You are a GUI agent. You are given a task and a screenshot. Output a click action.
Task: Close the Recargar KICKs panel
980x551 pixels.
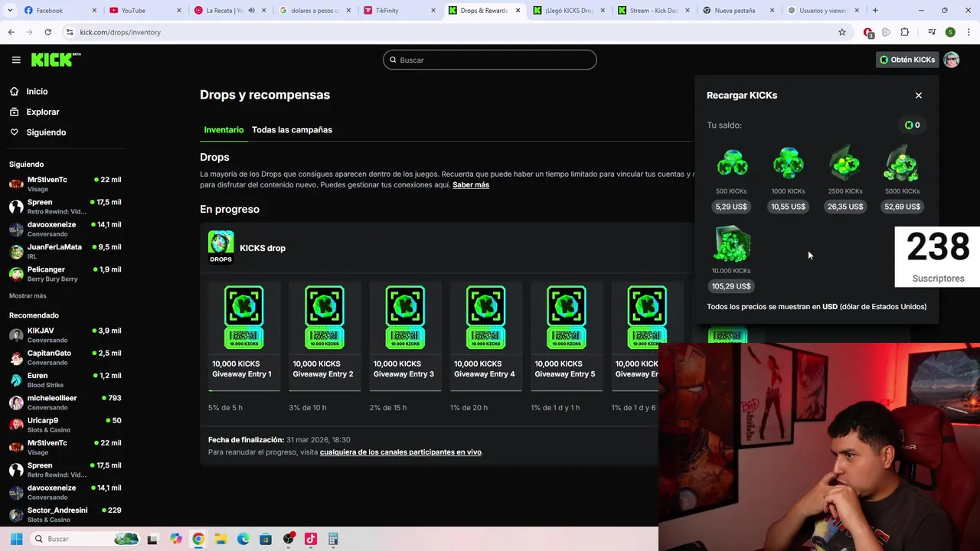tap(919, 96)
